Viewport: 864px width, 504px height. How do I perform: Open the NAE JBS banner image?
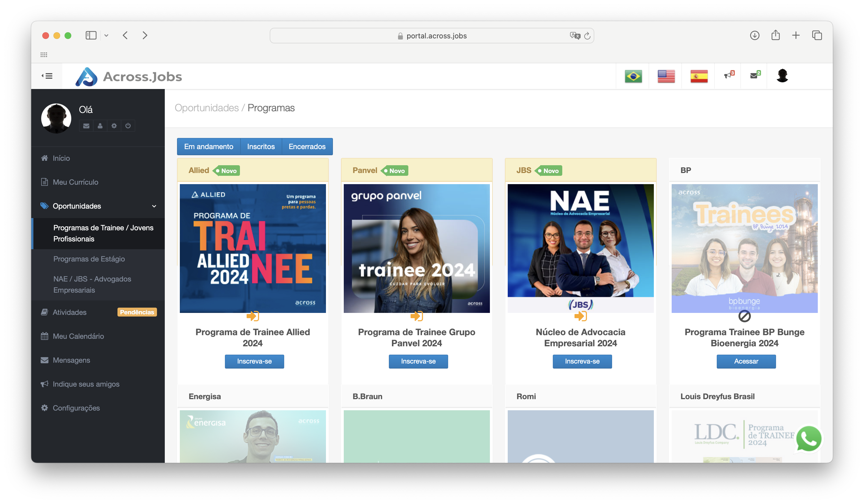point(580,248)
